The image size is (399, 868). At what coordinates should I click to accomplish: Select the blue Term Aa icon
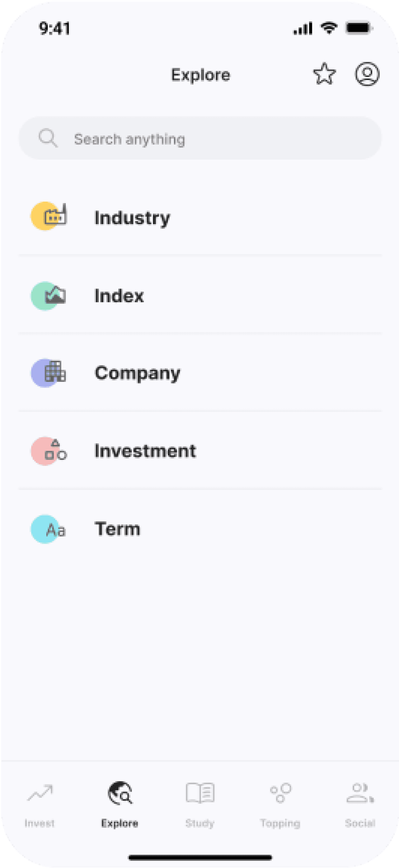[48, 529]
